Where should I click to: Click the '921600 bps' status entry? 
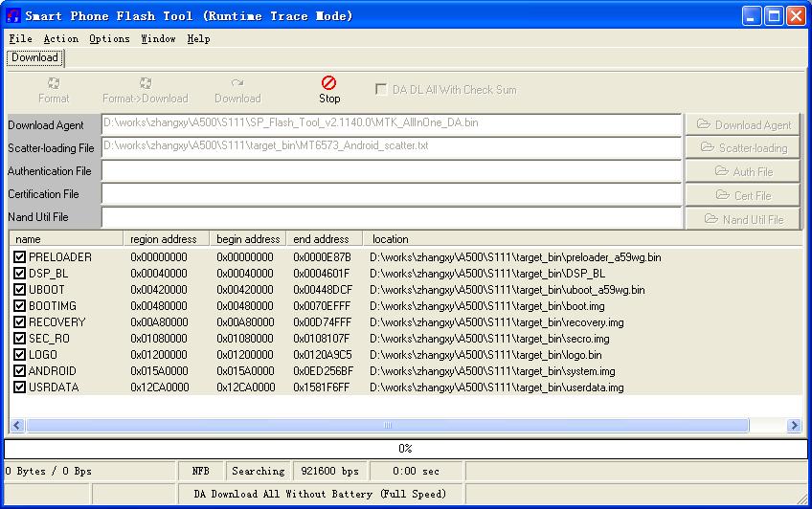tap(329, 471)
